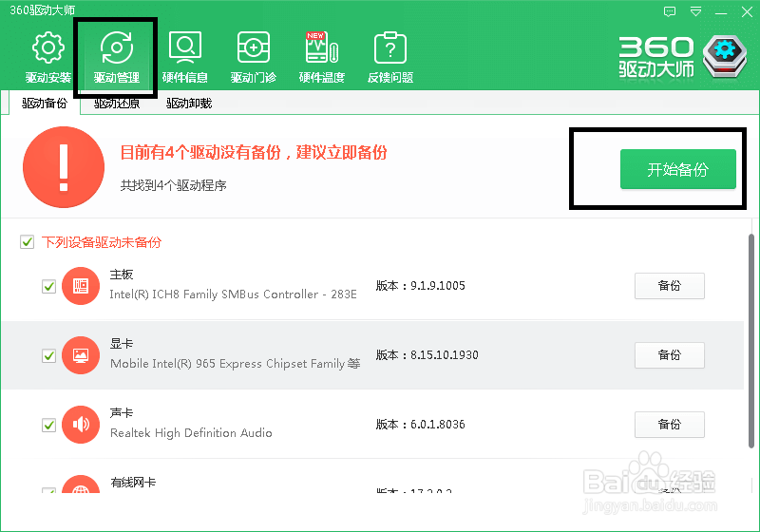Open the message feedback icon in title bar
This screenshot has height=532, width=760.
point(670,11)
